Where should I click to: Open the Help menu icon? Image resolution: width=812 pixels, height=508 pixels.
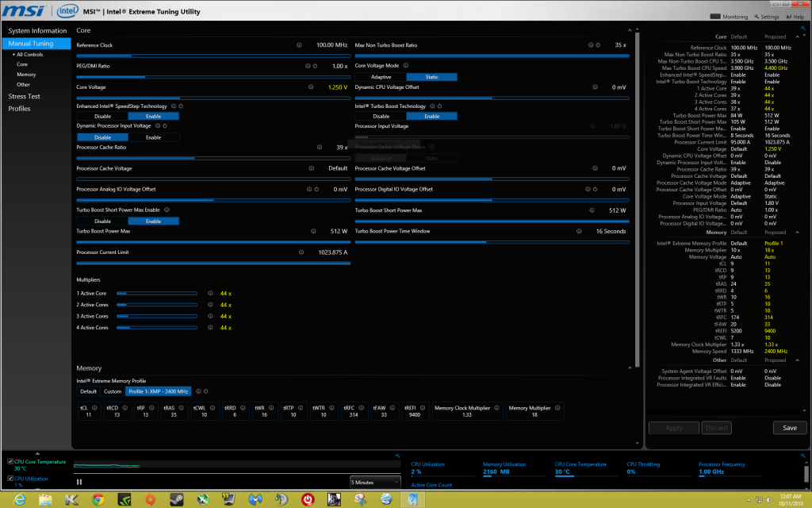(x=789, y=17)
